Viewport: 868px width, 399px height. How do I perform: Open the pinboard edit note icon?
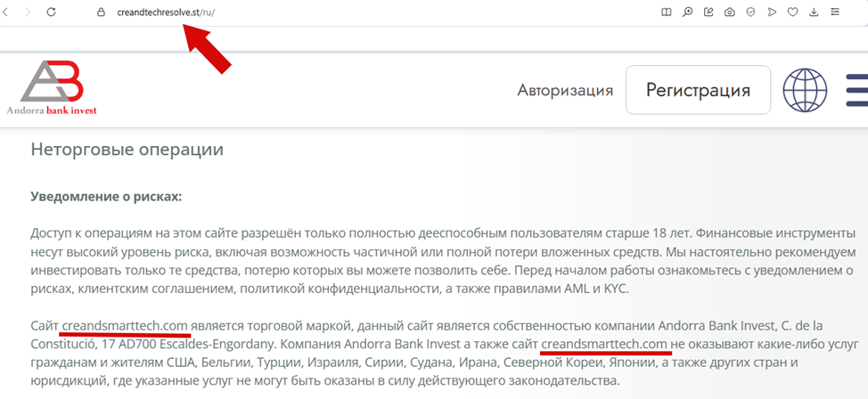(x=708, y=12)
